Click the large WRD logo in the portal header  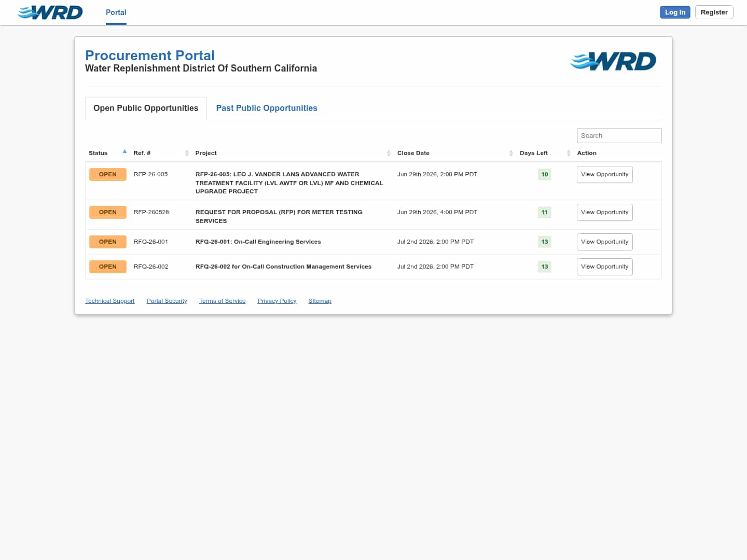pos(613,61)
